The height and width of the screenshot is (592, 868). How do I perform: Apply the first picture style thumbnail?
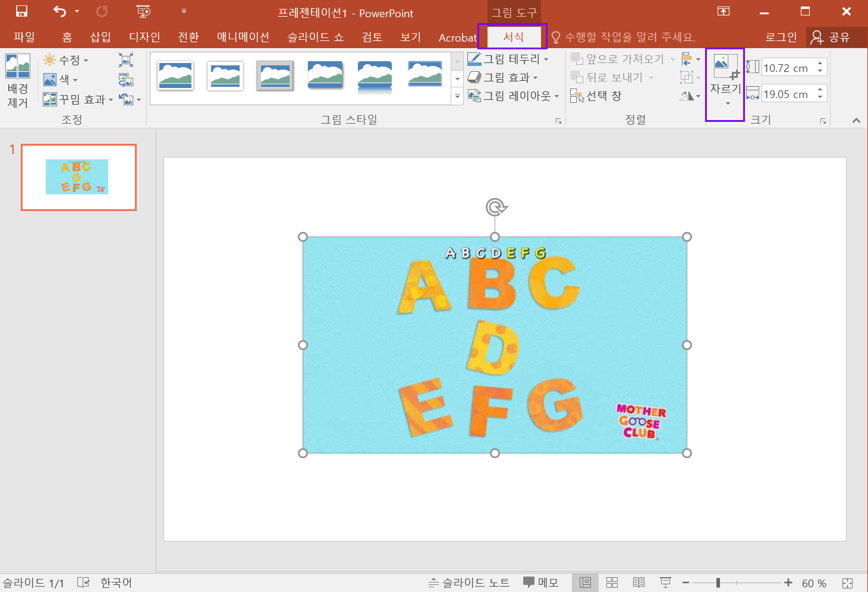click(175, 75)
